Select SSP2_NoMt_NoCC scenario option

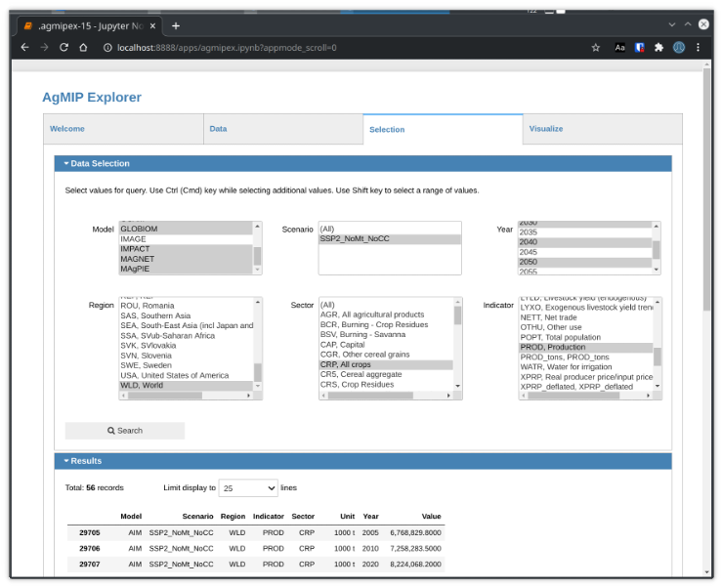pyautogui.click(x=390, y=239)
